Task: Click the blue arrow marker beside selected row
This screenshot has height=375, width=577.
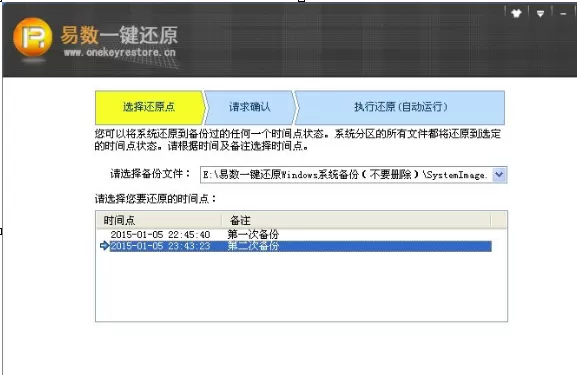Action: point(105,246)
